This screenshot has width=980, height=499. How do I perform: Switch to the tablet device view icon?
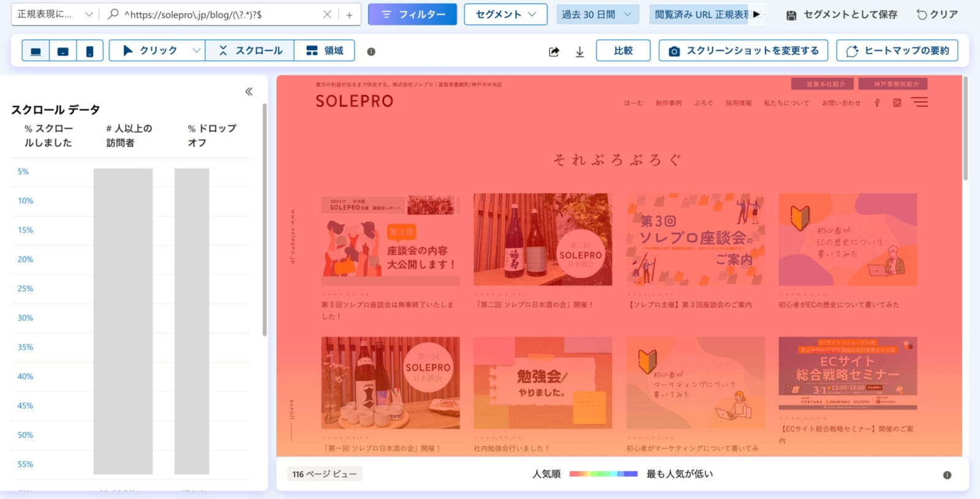point(62,51)
